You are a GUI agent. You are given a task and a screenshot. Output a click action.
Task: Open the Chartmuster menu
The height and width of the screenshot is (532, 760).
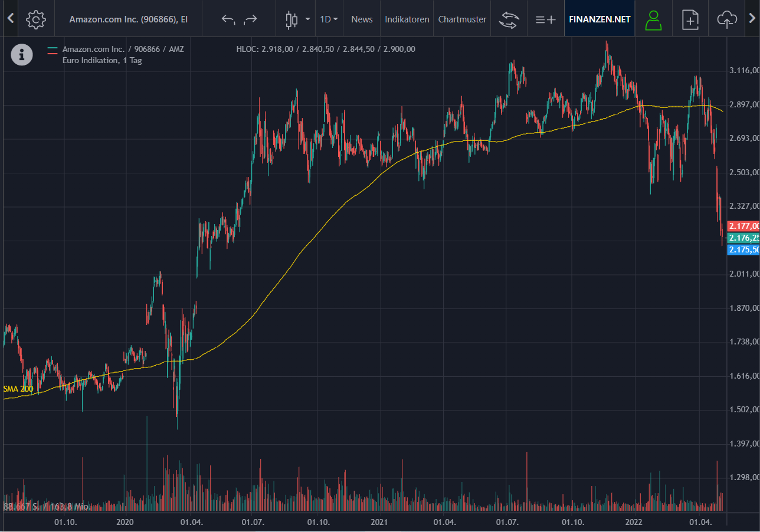click(x=462, y=19)
